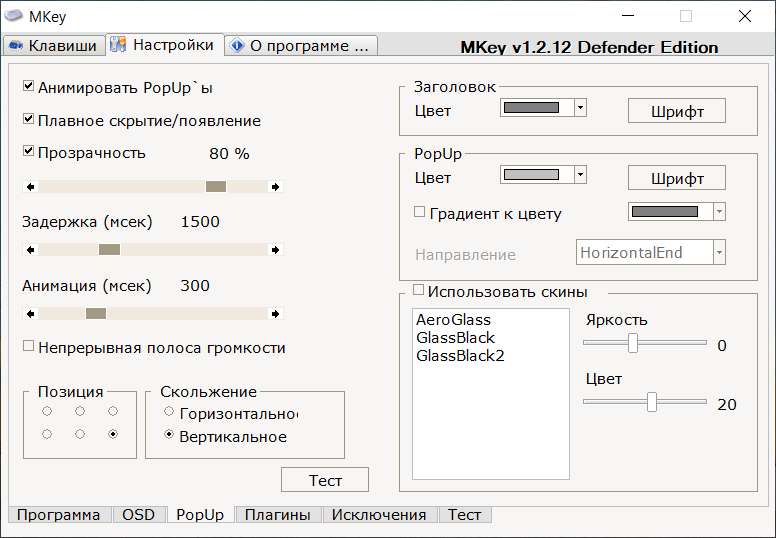Select GlassBlack skin in list
The image size is (776, 538).
pyautogui.click(x=455, y=338)
